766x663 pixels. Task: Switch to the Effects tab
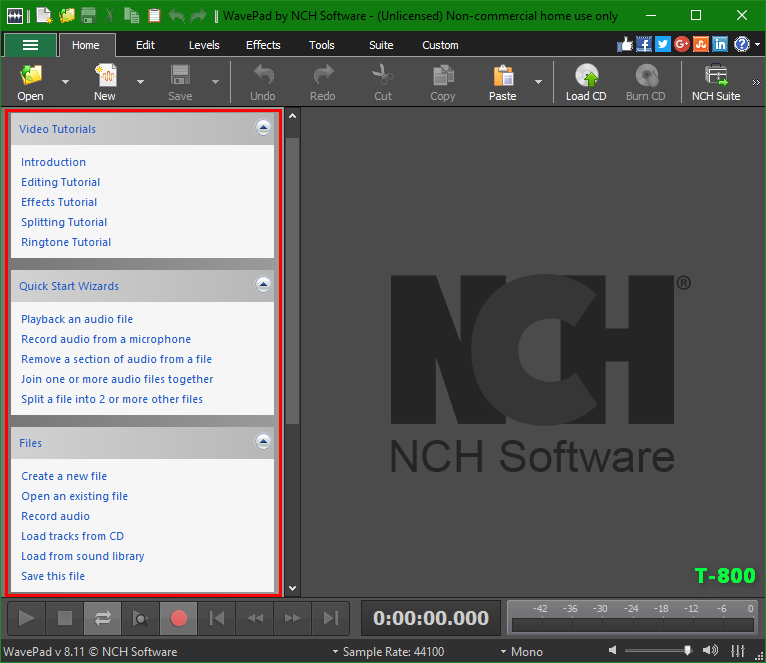(x=263, y=45)
